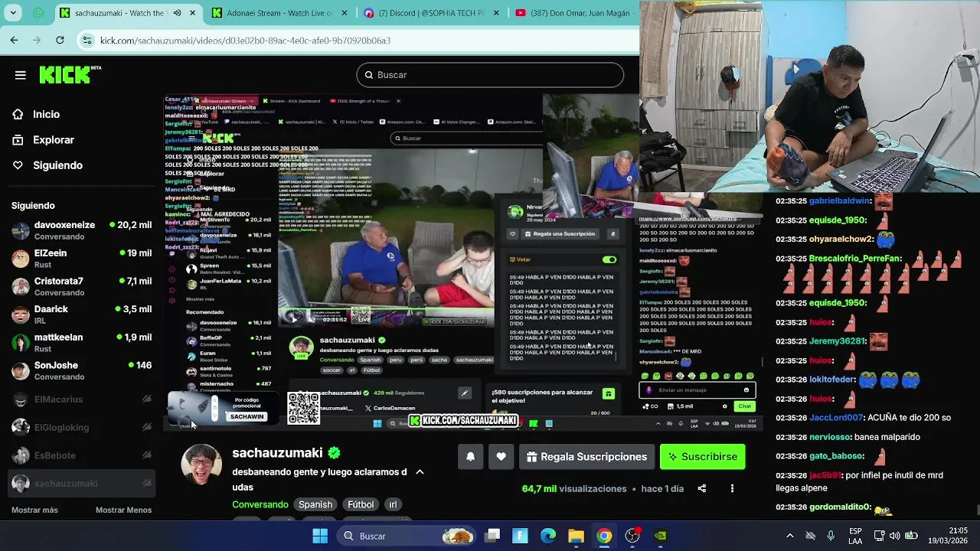Open SonJoshe channel in following list
The image size is (980, 551).
click(x=81, y=370)
